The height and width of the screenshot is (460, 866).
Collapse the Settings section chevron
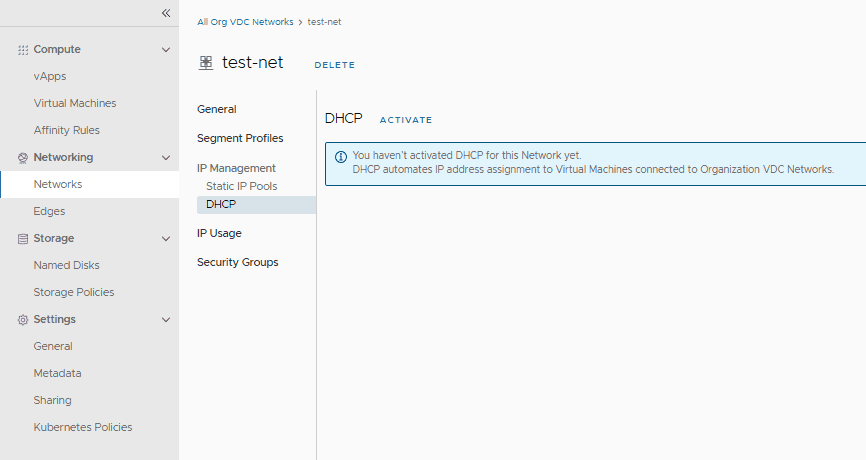pyautogui.click(x=166, y=320)
